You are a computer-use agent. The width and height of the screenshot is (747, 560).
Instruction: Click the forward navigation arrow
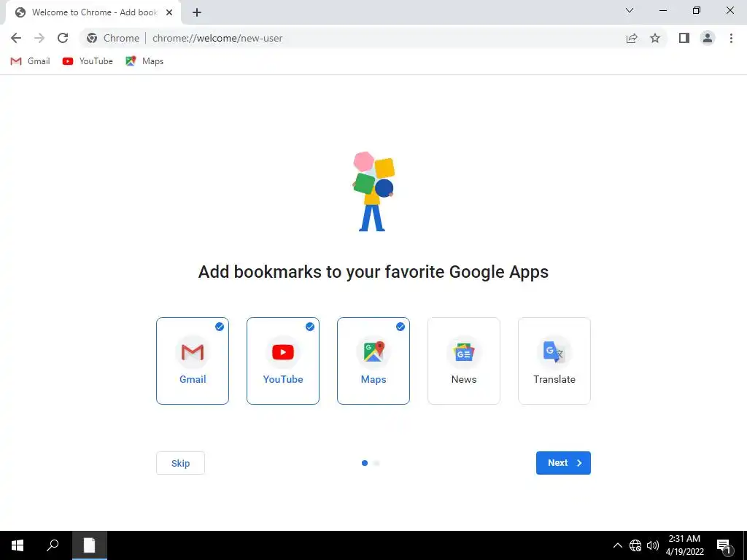(39, 38)
